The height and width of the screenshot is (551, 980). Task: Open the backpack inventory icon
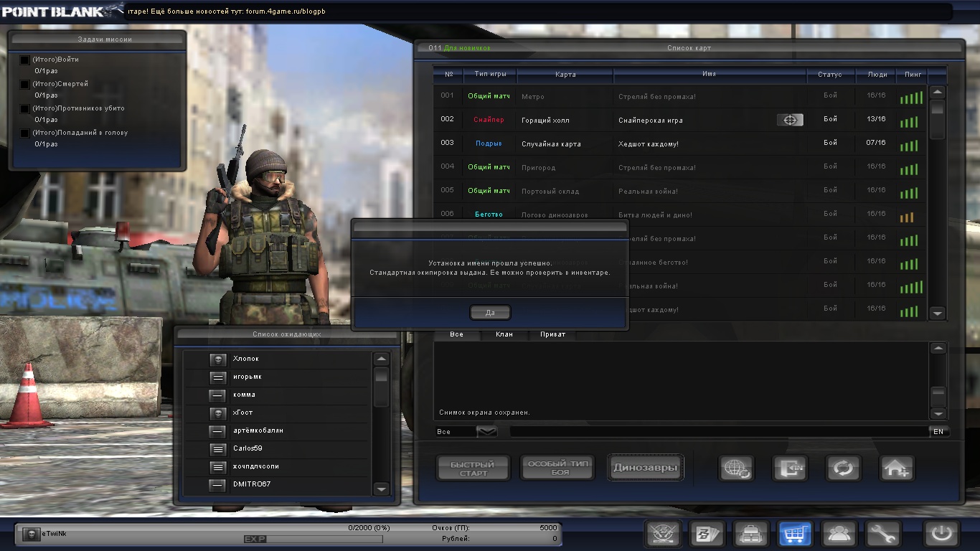point(751,534)
